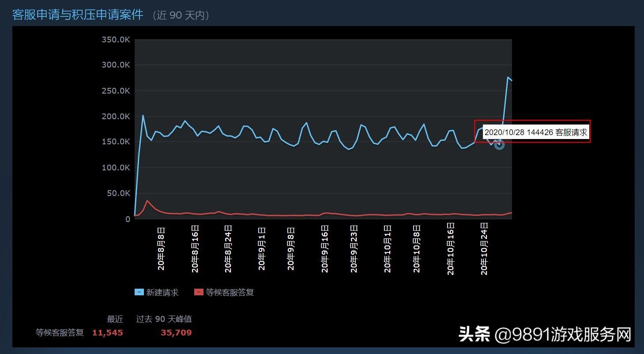
Task: Click the 最近 column header
Action: pos(115,319)
